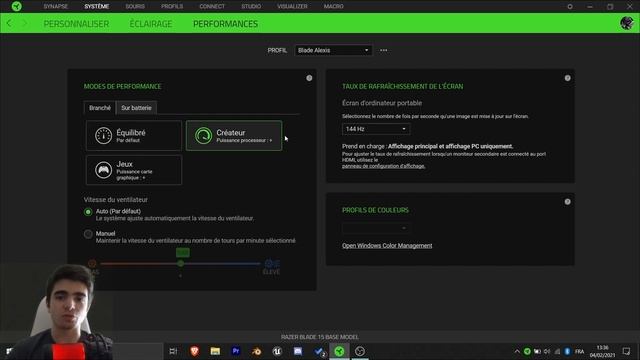Open Task View in taskbar
The image size is (640, 360).
coord(173,351)
